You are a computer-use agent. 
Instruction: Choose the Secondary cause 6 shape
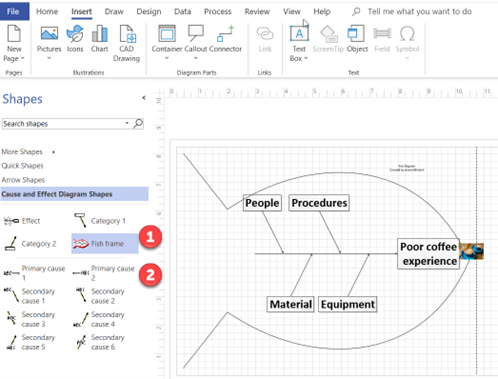point(100,342)
